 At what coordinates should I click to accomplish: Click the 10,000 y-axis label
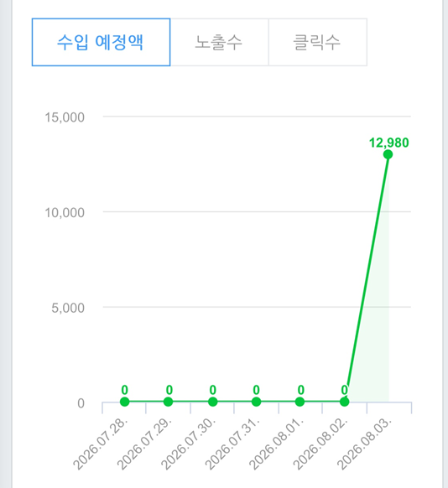(65, 213)
